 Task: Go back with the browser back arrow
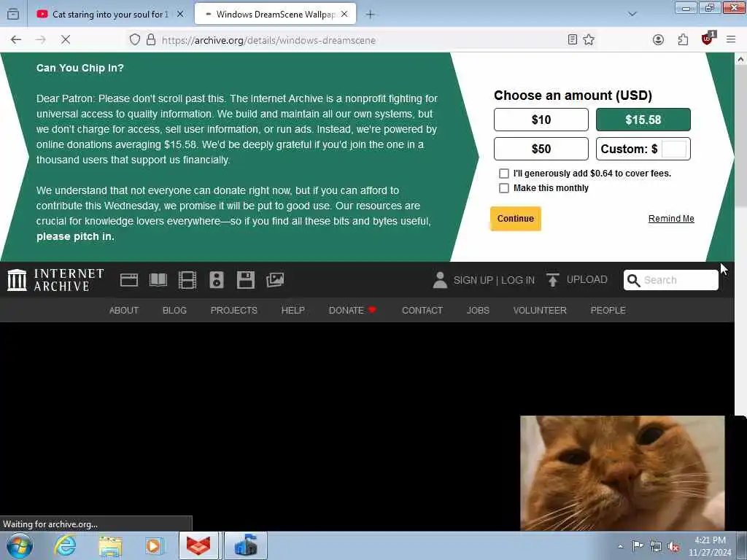tap(16, 40)
